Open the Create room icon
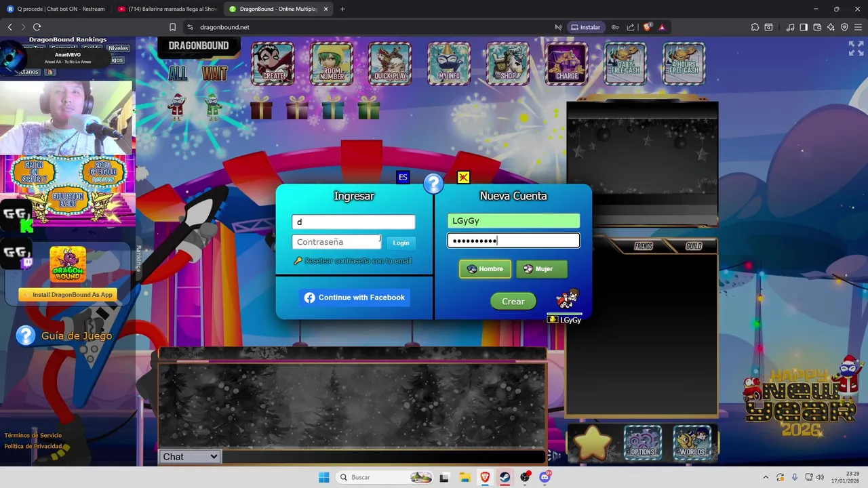Viewport: 868px width, 488px height. [x=273, y=63]
